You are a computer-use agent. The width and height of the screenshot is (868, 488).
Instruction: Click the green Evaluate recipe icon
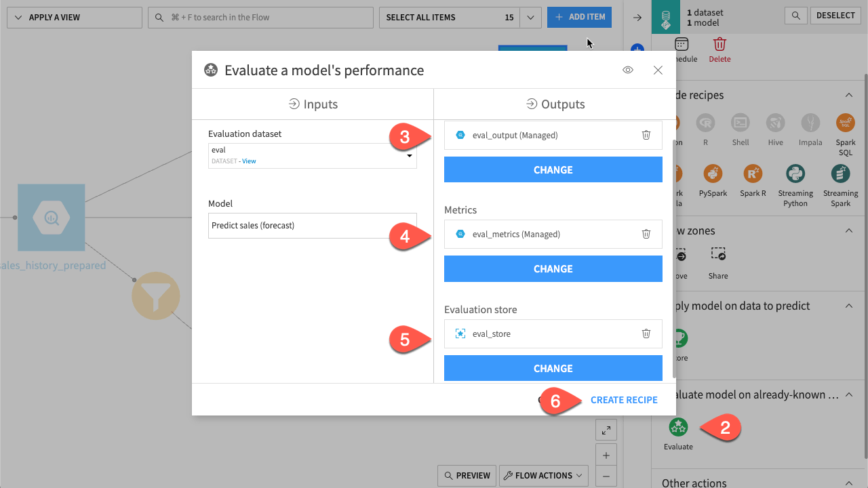point(677,428)
